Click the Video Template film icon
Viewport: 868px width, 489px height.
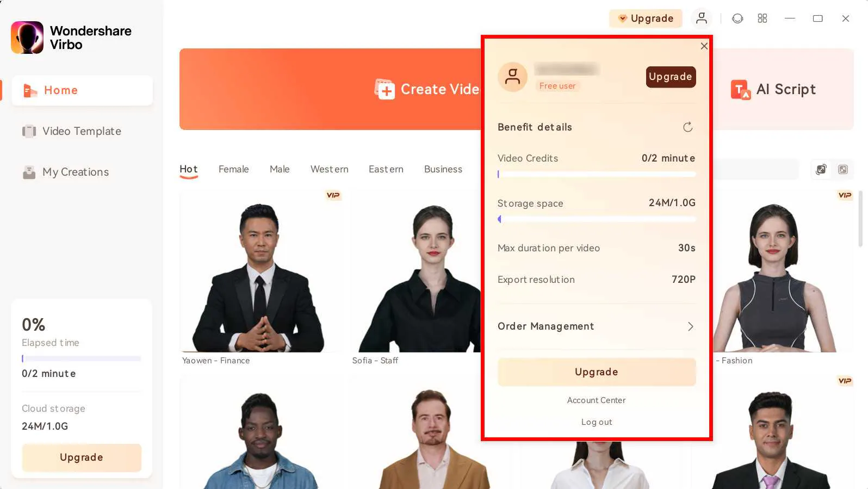coord(29,131)
